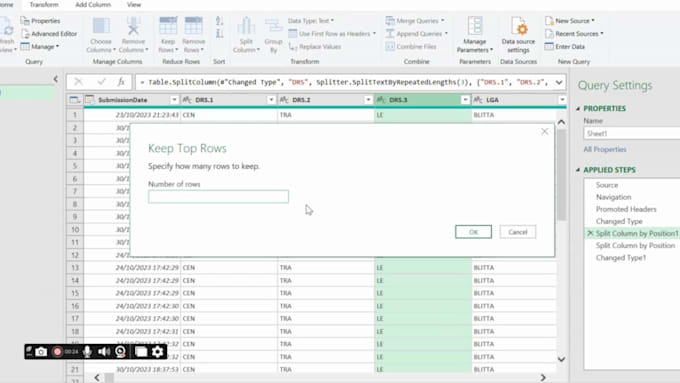Open DRS.3 column filter dropdown
Image resolution: width=680 pixels, height=383 pixels.
(x=465, y=100)
